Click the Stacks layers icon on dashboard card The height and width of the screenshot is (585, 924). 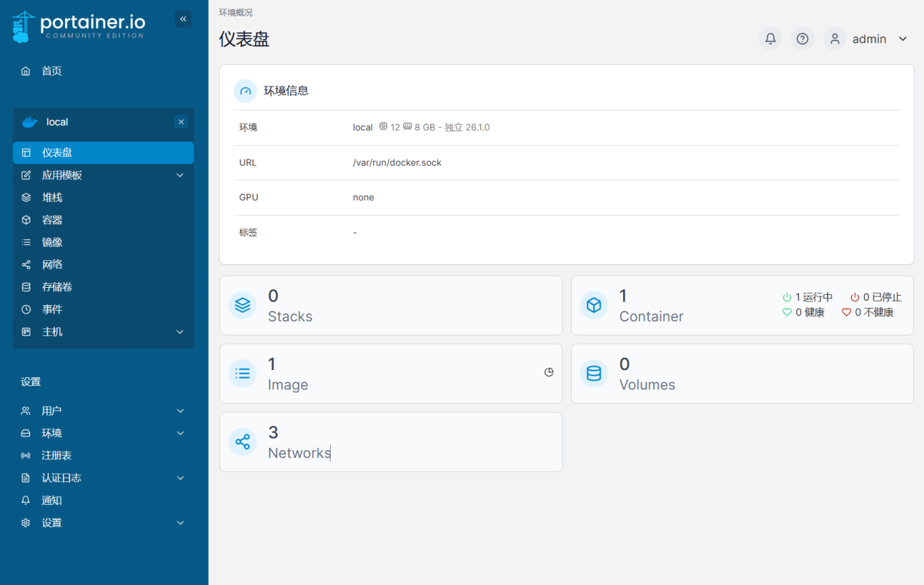(242, 304)
